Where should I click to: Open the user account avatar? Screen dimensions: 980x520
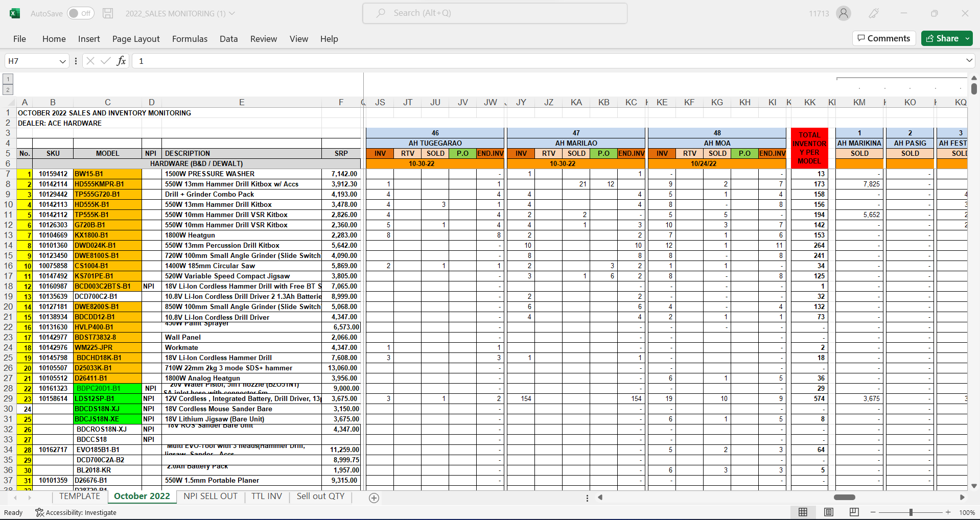(844, 13)
